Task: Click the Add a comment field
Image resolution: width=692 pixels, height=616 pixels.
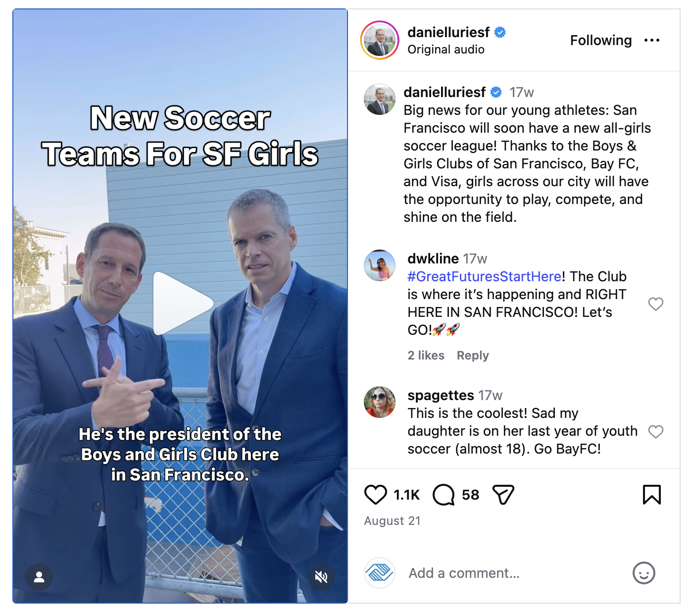Action: (x=515, y=573)
